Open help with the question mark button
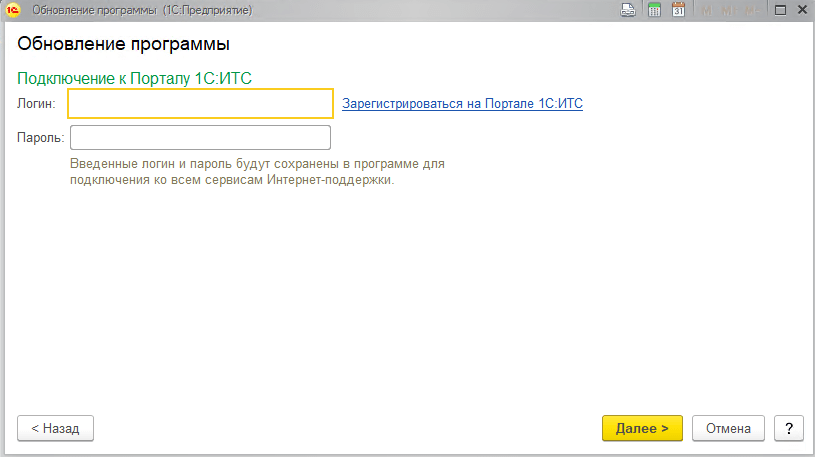This screenshot has width=815, height=457. (x=789, y=428)
